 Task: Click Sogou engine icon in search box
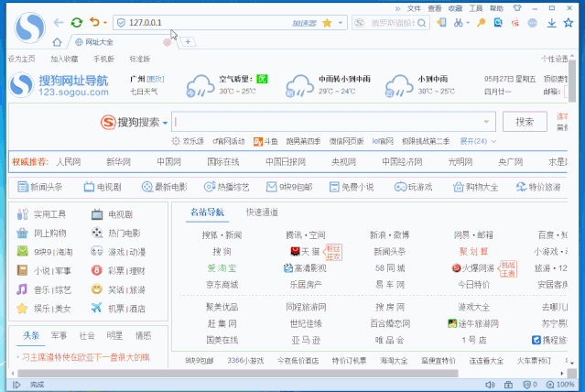click(x=359, y=23)
